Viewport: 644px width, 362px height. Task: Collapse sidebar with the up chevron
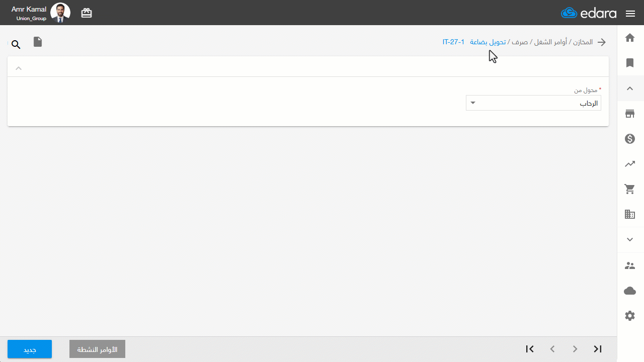[x=630, y=88]
